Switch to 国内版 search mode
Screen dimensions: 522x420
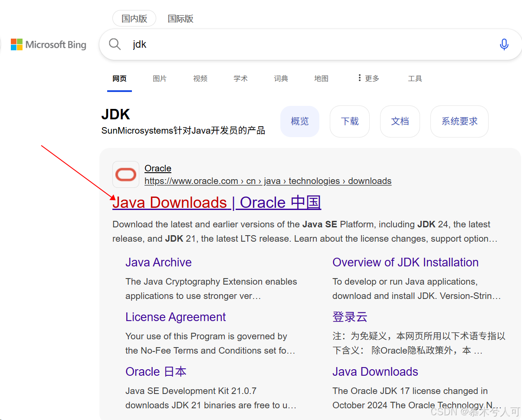coord(134,19)
